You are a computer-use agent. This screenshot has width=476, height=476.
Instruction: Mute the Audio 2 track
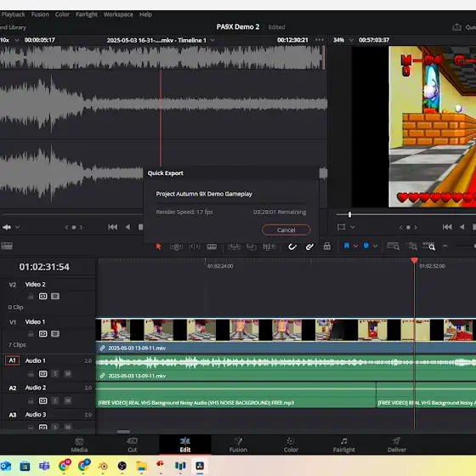coord(68,400)
